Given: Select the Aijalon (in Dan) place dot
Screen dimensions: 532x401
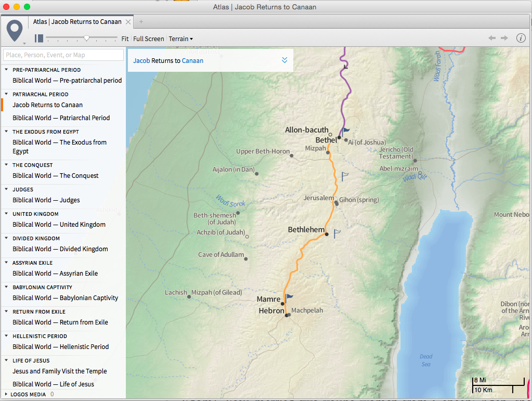Looking at the screenshot, I should coord(256,174).
